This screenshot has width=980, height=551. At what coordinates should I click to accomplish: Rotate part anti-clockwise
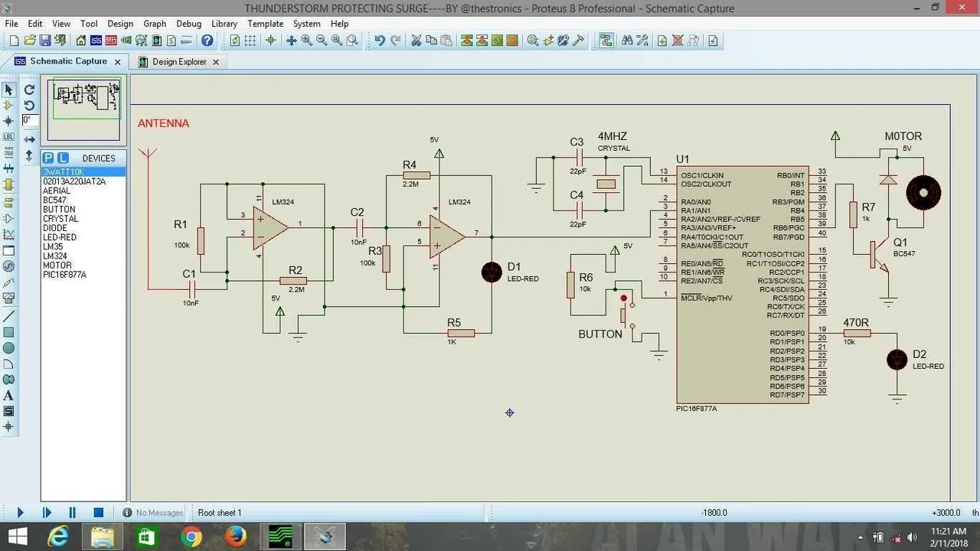click(29, 105)
